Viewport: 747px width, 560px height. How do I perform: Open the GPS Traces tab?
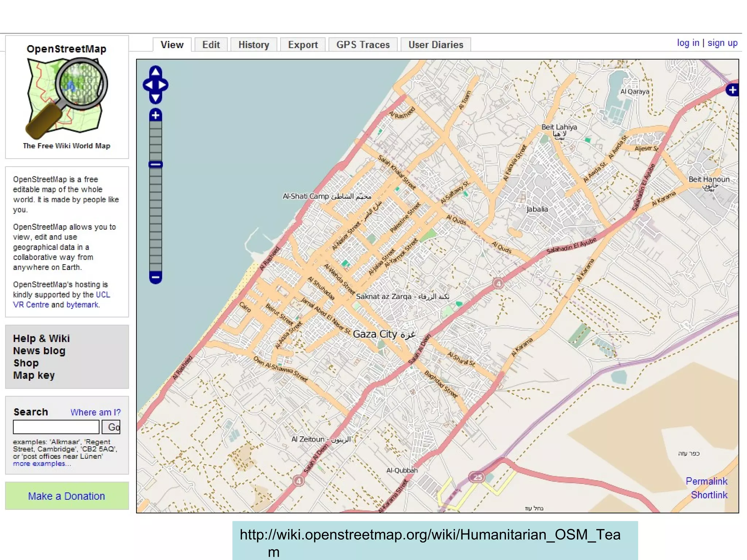pyautogui.click(x=363, y=44)
